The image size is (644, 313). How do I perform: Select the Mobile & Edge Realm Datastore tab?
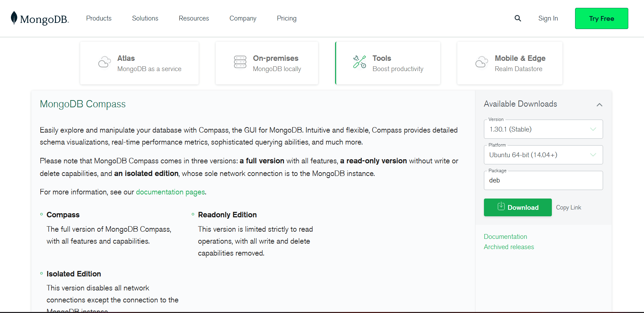pyautogui.click(x=510, y=63)
